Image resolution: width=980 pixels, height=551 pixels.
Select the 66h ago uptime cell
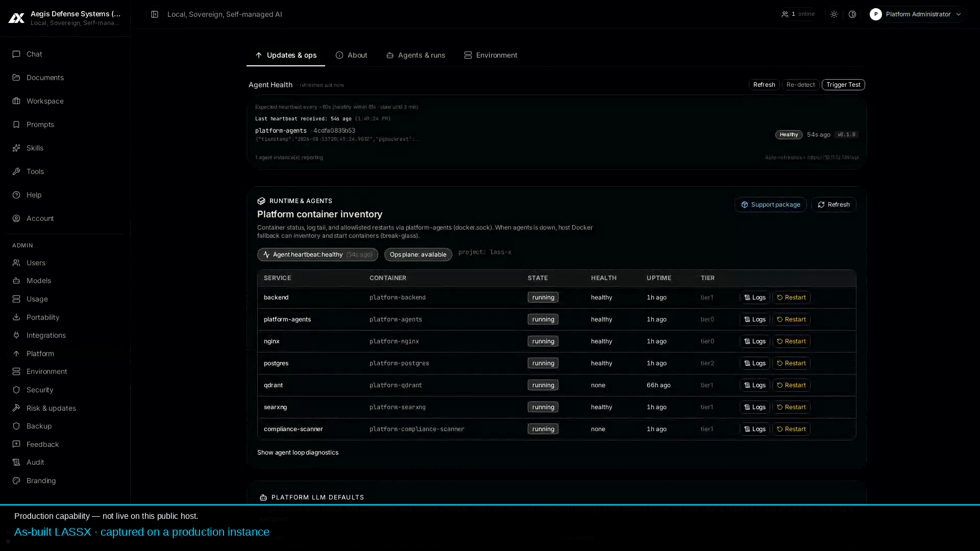[658, 385]
